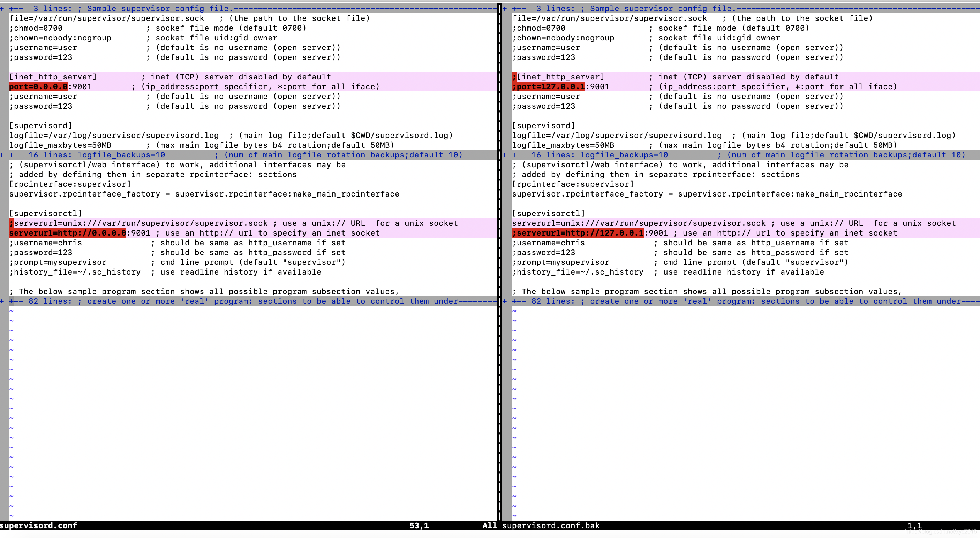Click supervisord.conf filename in the status line
Image resolution: width=980 pixels, height=538 pixels.
click(x=38, y=525)
